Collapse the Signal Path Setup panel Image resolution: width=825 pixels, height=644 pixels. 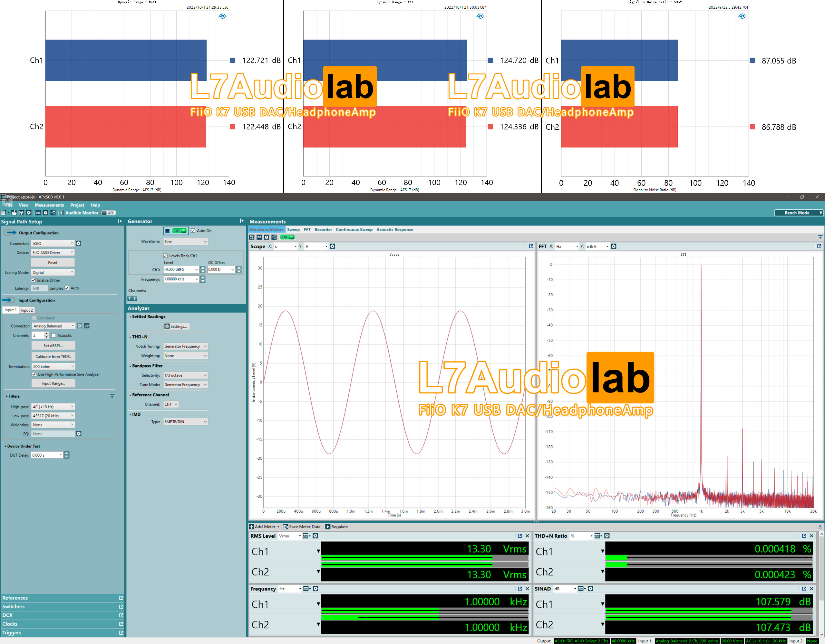tap(120, 221)
